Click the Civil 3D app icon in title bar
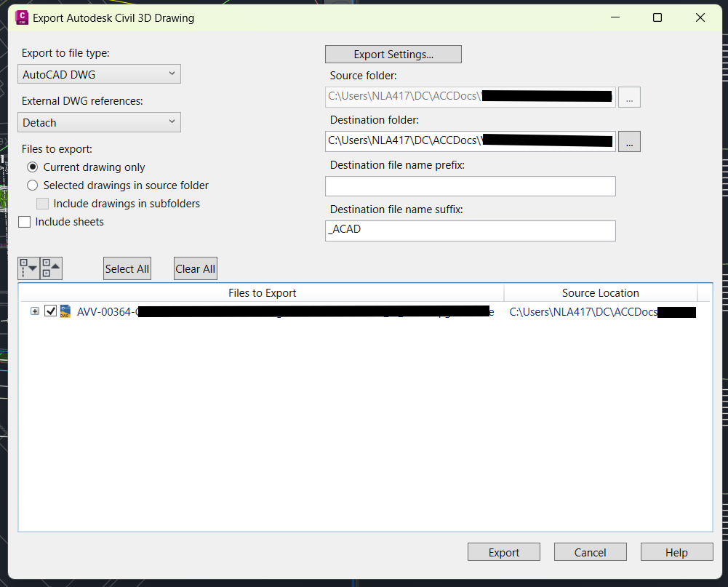Screen dimensions: 728x587 click(21, 17)
